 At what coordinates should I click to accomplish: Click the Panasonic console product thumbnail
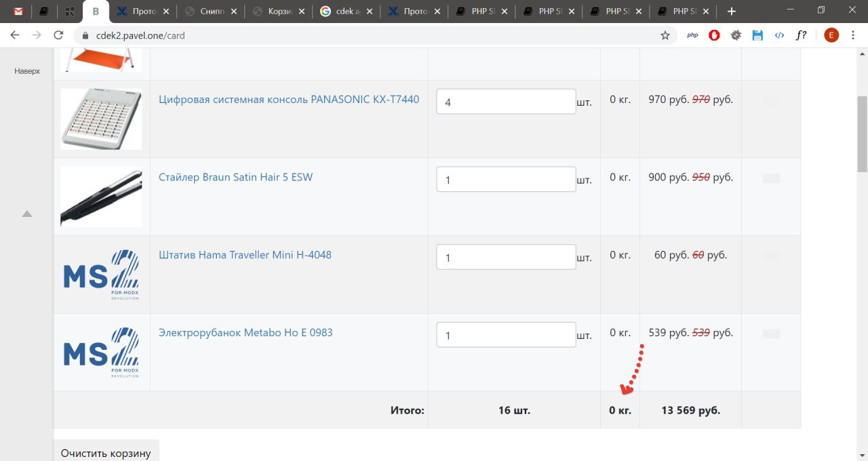[101, 119]
